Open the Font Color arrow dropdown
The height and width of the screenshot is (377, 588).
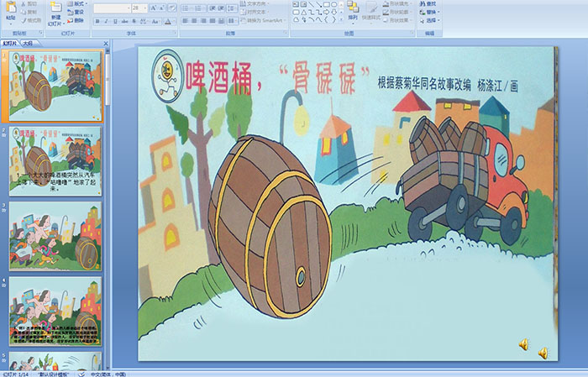coord(174,21)
